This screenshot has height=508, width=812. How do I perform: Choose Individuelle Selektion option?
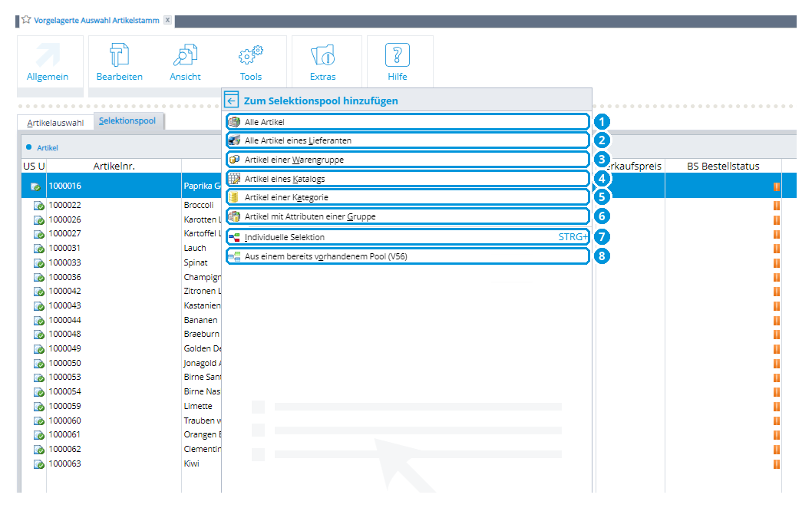coord(408,237)
